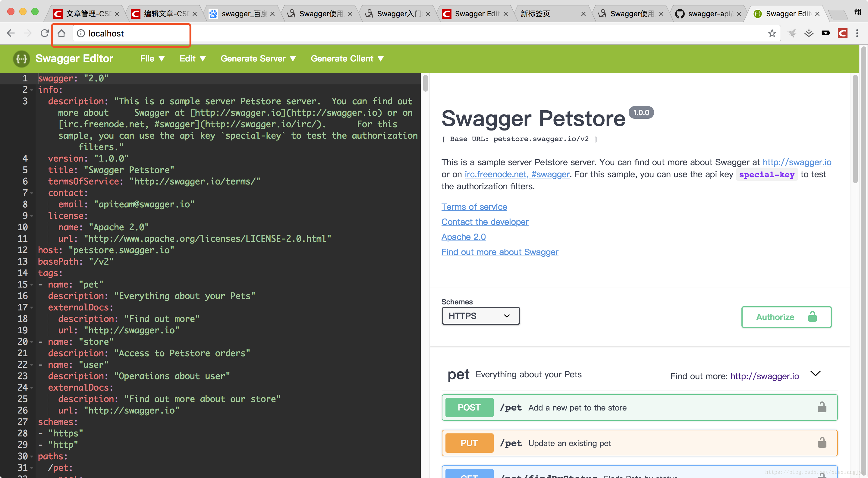The width and height of the screenshot is (868, 478).
Task: Fold the contact block at line 7
Action: (x=32, y=193)
